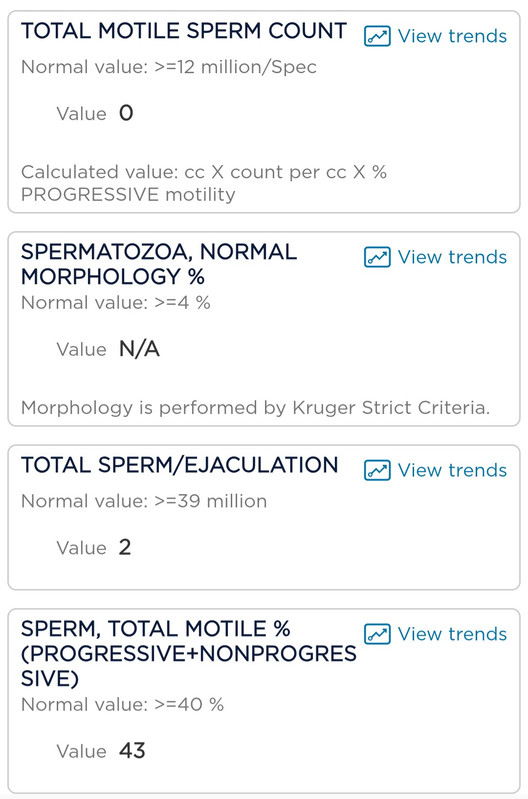This screenshot has height=799, width=528.
Task: Select the SPERM, TOTAL MOTILE % heading
Action: (189, 654)
